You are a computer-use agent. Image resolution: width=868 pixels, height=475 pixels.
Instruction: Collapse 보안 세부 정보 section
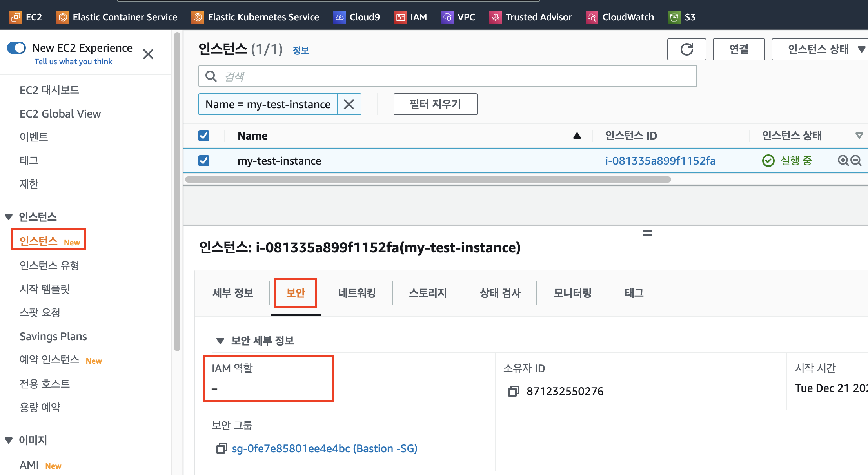220,341
